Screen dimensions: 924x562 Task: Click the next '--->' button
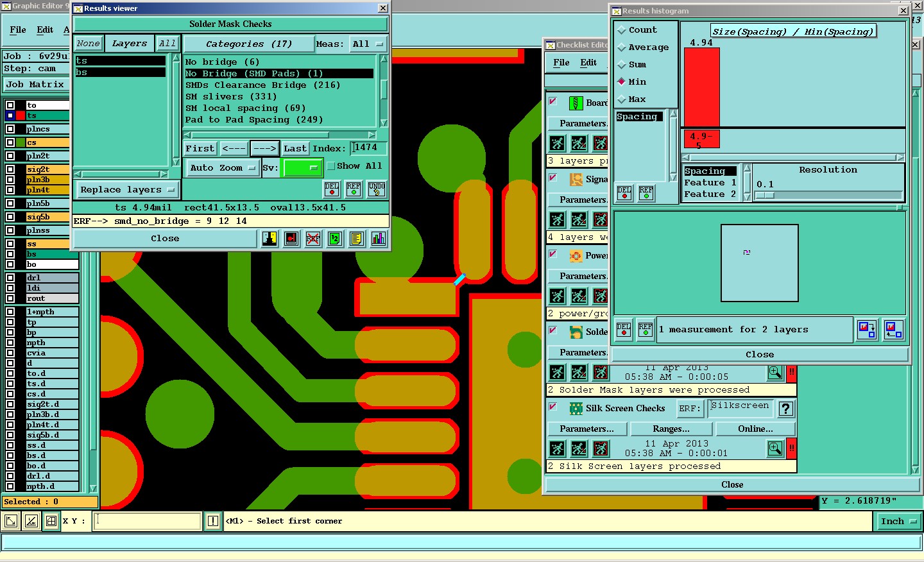(264, 149)
